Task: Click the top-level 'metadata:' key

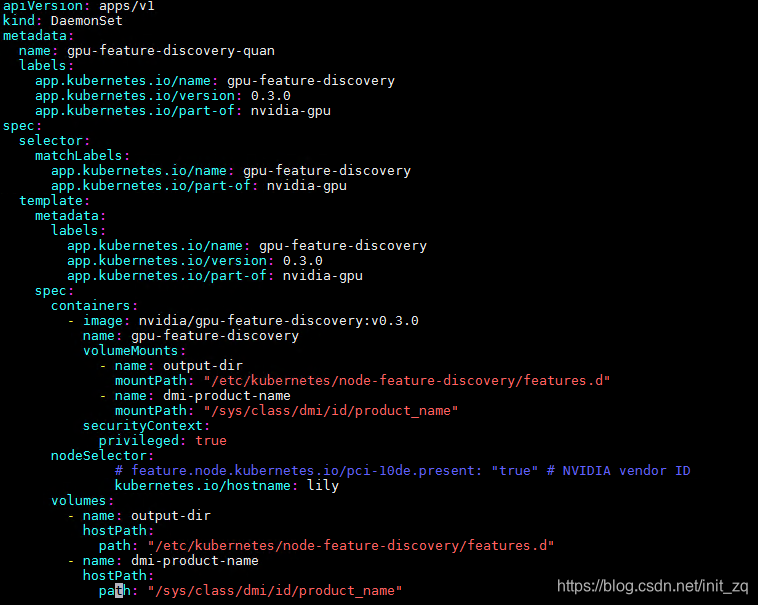Action: 38,36
